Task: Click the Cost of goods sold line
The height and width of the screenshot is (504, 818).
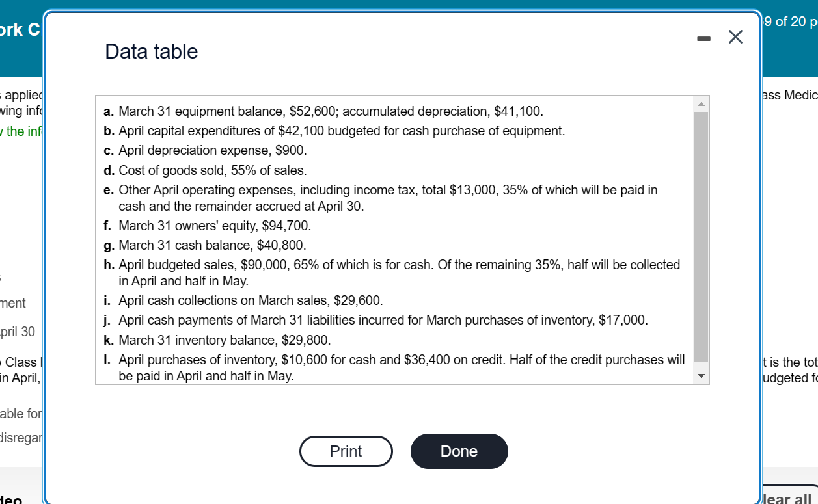Action: coord(205,170)
